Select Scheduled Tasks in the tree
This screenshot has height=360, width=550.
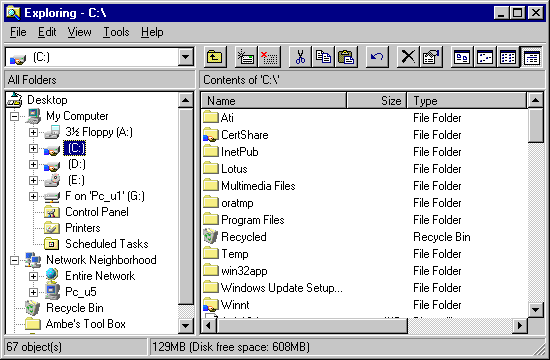[x=107, y=244]
